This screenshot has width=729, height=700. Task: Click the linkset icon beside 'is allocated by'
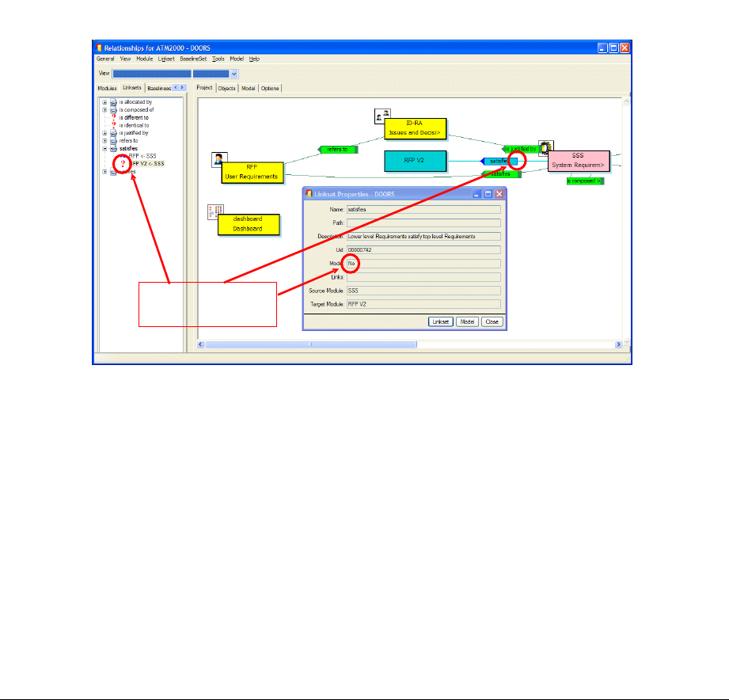(113, 102)
